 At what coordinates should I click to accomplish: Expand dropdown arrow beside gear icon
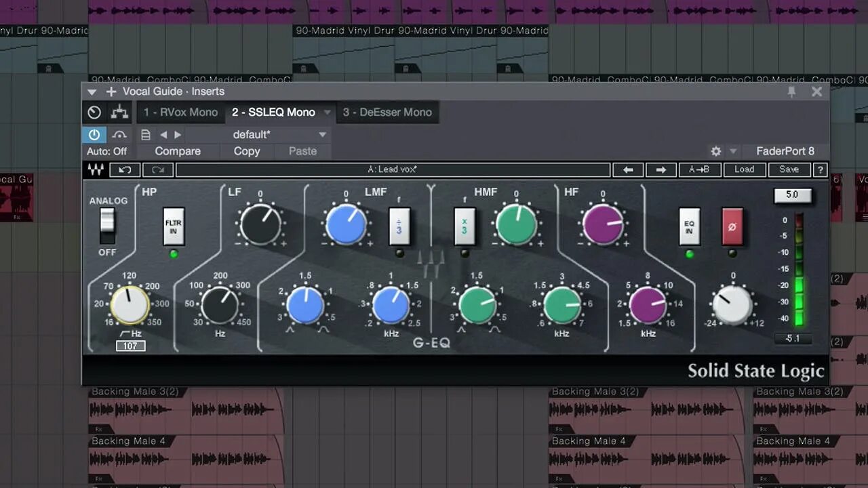(733, 152)
